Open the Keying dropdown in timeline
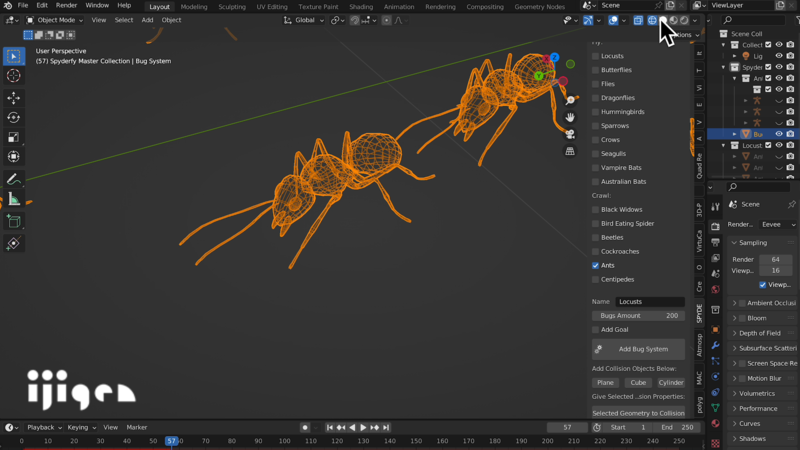The image size is (800, 450). tap(82, 428)
